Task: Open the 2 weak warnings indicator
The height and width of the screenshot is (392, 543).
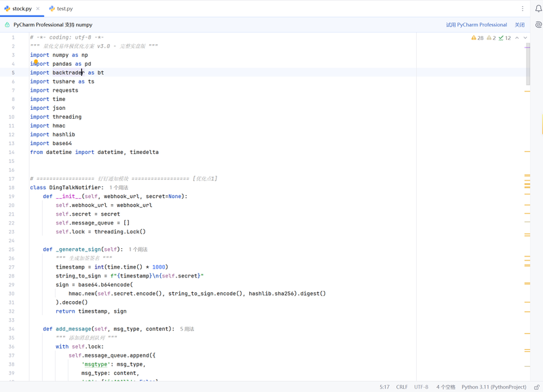Action: [491, 38]
